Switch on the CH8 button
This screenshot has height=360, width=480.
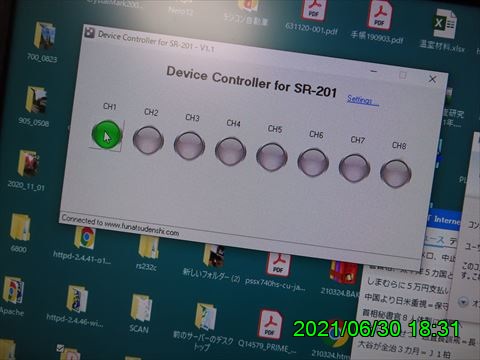396,174
